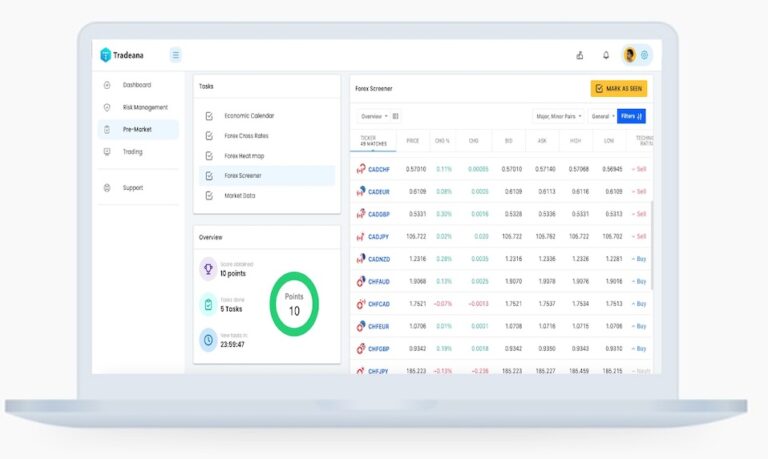Image resolution: width=768 pixels, height=459 pixels.
Task: Click the Risk Management shield icon
Action: point(107,107)
